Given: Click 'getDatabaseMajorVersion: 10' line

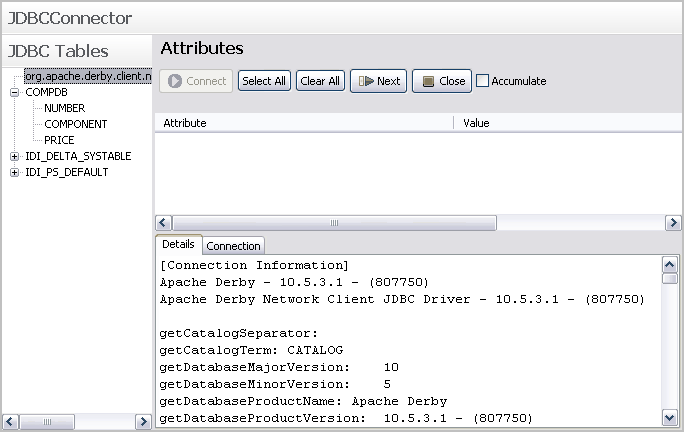Looking at the screenshot, I should tap(279, 367).
